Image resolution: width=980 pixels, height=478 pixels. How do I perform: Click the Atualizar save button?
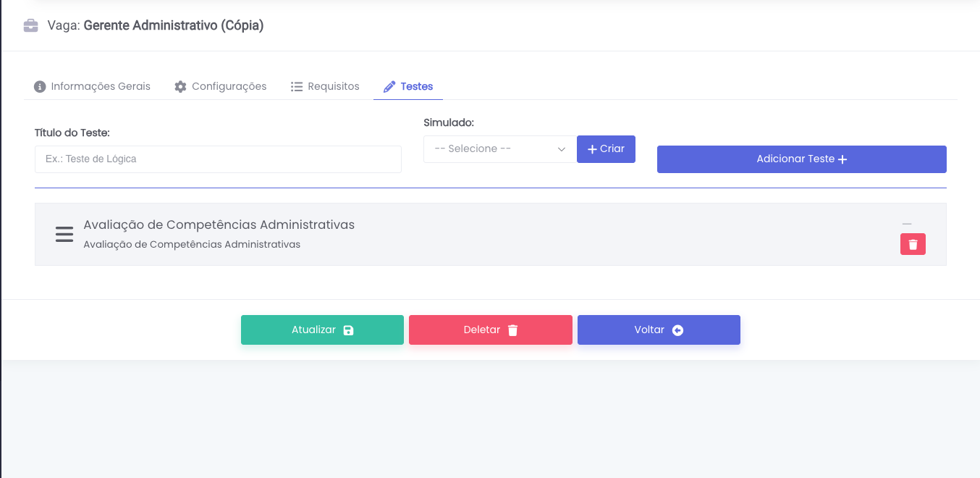(322, 330)
